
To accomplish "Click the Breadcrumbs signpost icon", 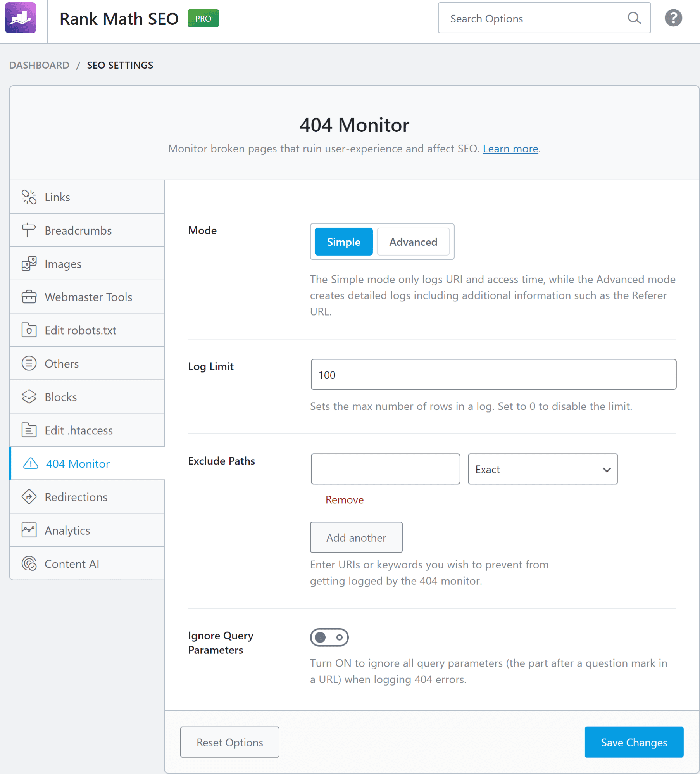I will pos(29,230).
